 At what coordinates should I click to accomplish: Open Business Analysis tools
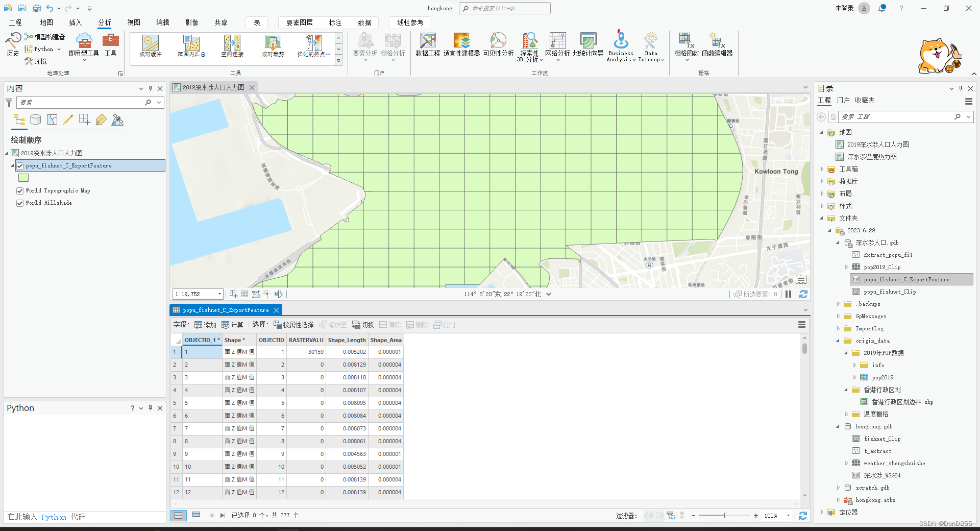coord(621,46)
